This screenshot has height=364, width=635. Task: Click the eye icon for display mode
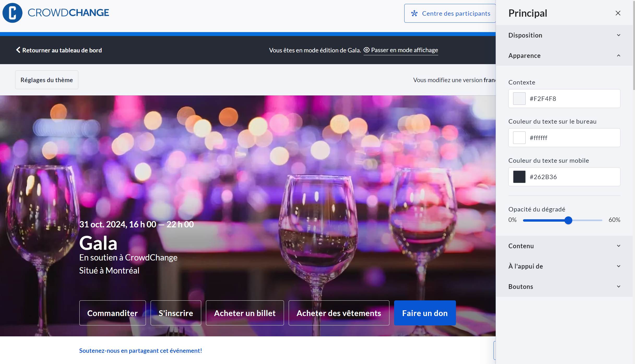[x=366, y=50]
